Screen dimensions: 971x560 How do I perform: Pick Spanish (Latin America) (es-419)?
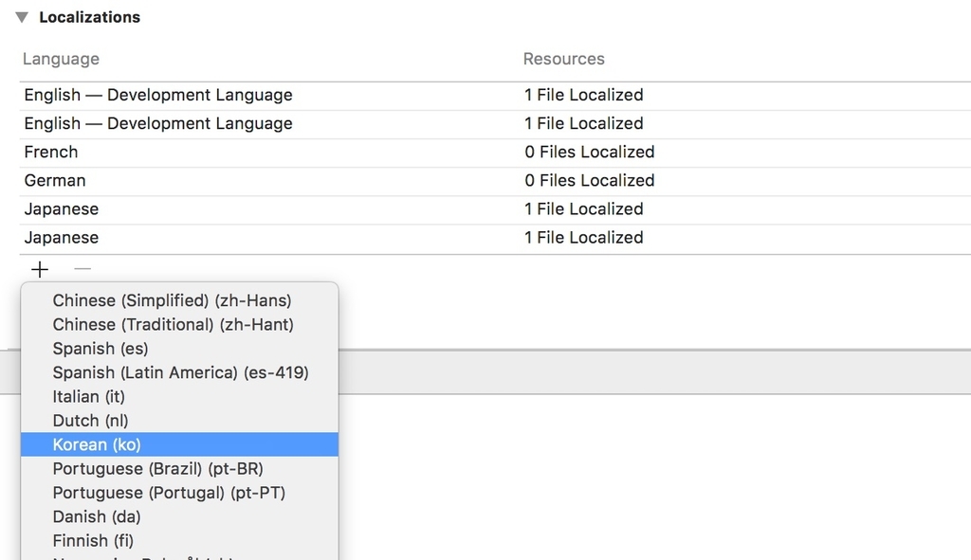(x=179, y=373)
